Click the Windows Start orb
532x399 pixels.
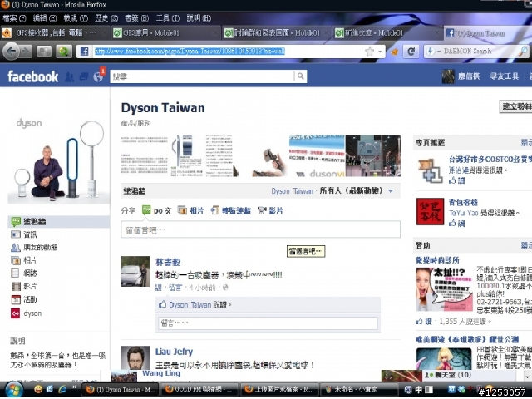(13, 390)
